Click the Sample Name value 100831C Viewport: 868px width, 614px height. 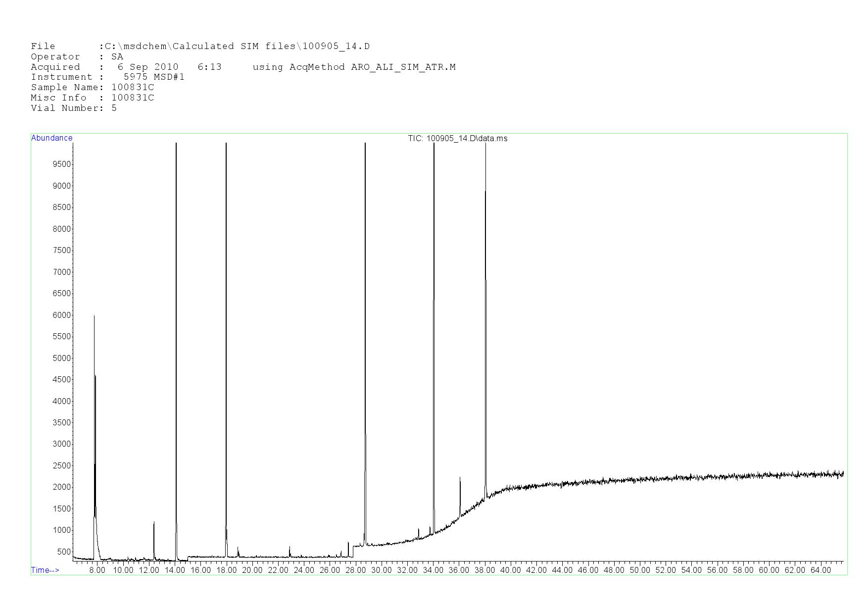tap(133, 88)
